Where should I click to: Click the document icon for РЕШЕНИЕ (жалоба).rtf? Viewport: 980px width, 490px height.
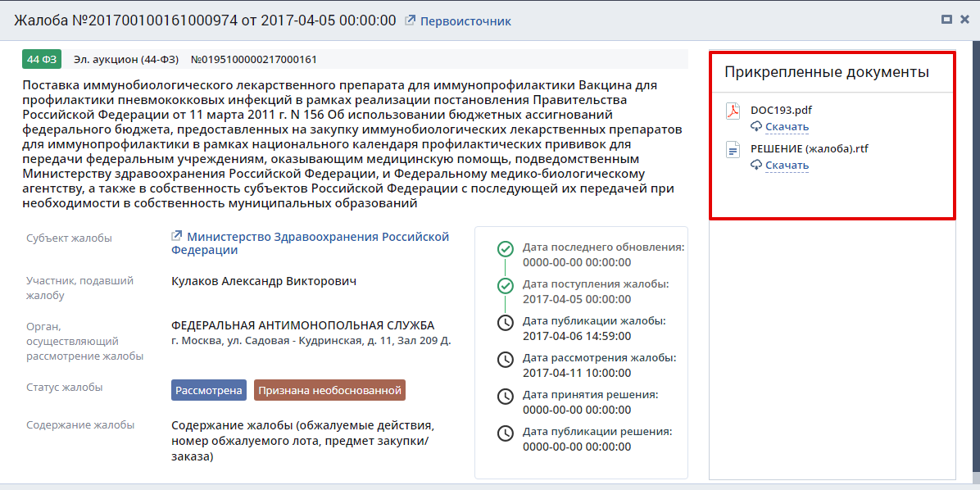coord(733,150)
